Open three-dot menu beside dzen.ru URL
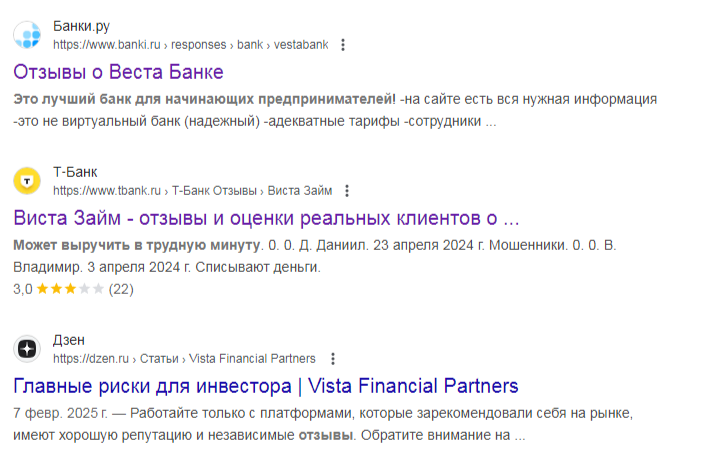The image size is (712, 458). pos(333,359)
